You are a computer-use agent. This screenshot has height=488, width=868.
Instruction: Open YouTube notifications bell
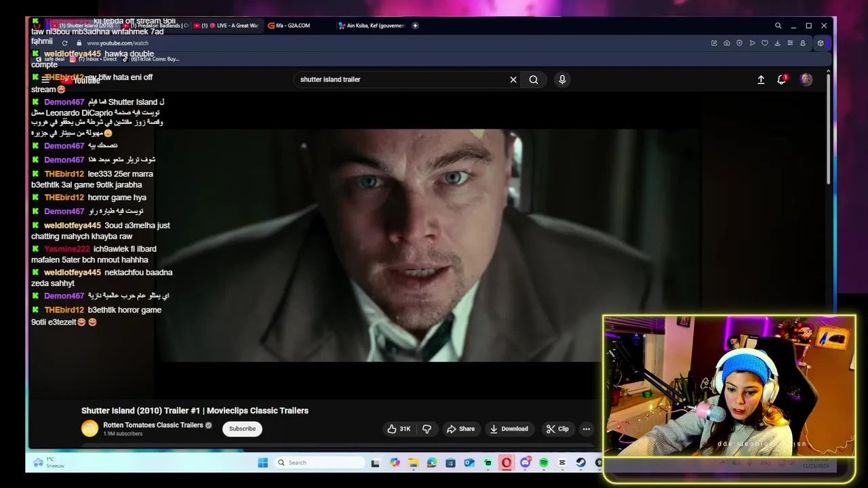pos(782,79)
